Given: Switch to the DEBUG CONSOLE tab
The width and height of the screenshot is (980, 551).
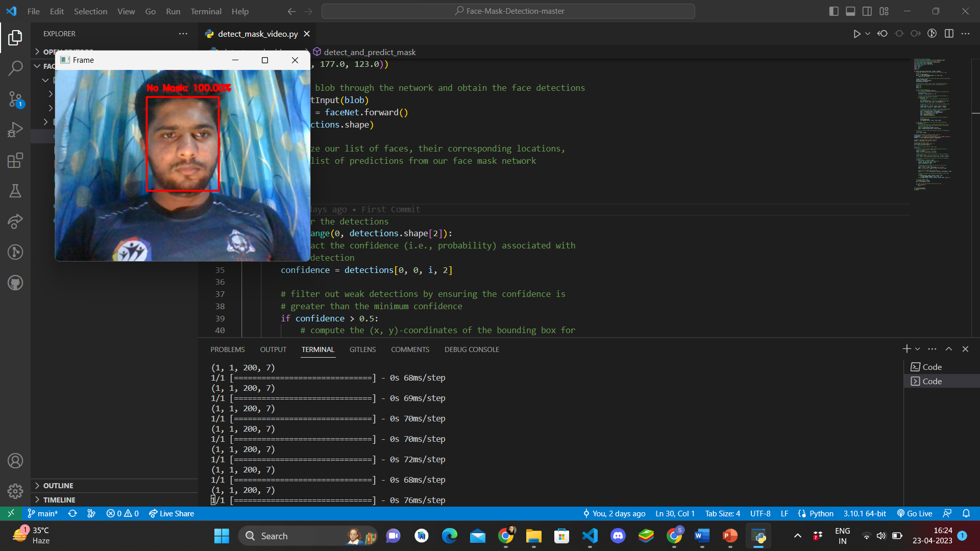Looking at the screenshot, I should coord(472,349).
